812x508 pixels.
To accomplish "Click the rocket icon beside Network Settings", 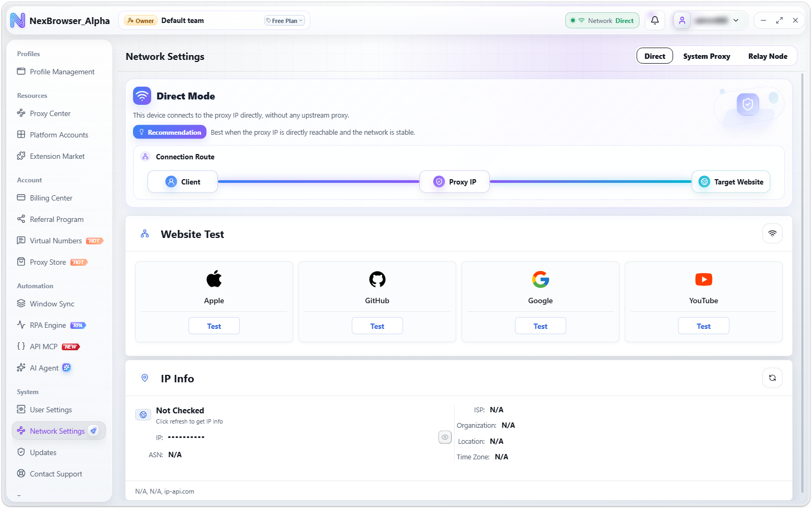I will point(93,430).
